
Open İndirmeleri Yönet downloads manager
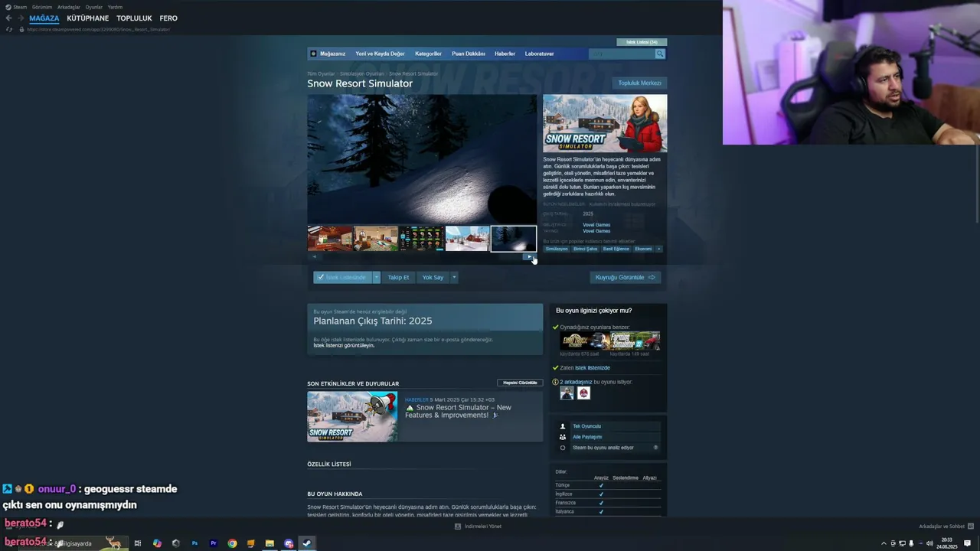tap(479, 527)
